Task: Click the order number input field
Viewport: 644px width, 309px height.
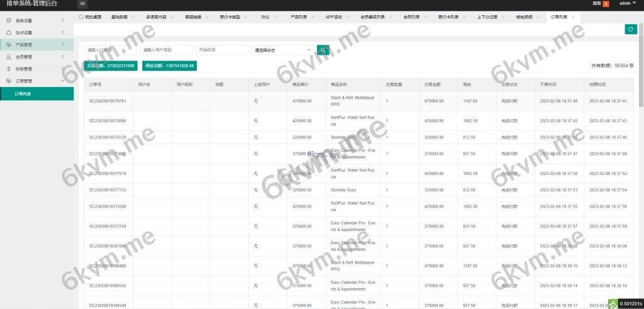Action: click(109, 50)
